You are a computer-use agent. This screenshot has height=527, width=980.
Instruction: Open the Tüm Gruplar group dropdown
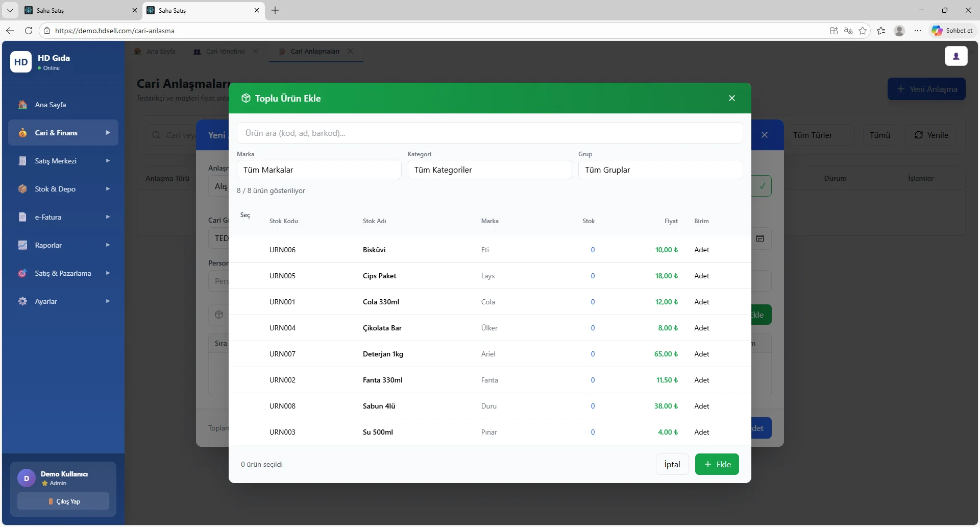(660, 170)
